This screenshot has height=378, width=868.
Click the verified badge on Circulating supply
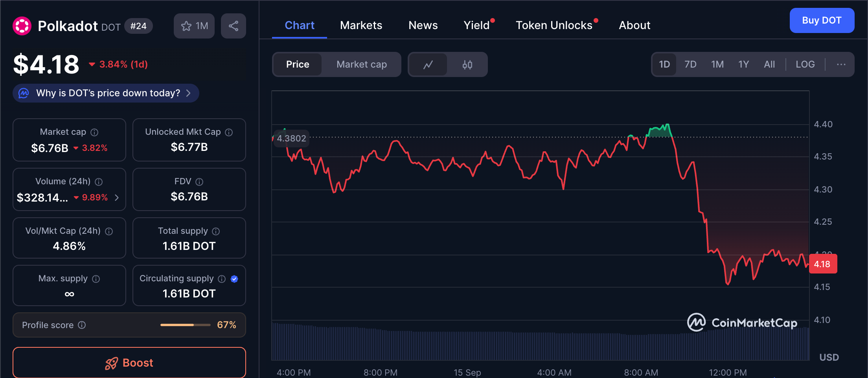(234, 279)
